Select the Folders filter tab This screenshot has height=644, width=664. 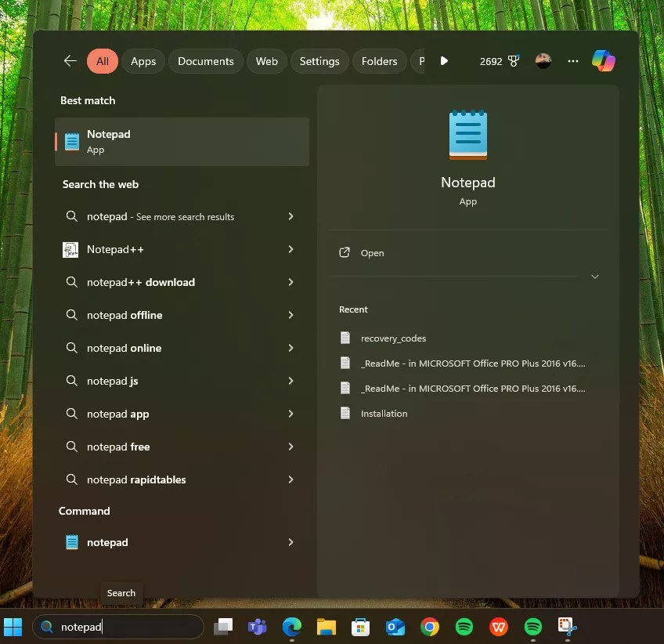(x=379, y=60)
